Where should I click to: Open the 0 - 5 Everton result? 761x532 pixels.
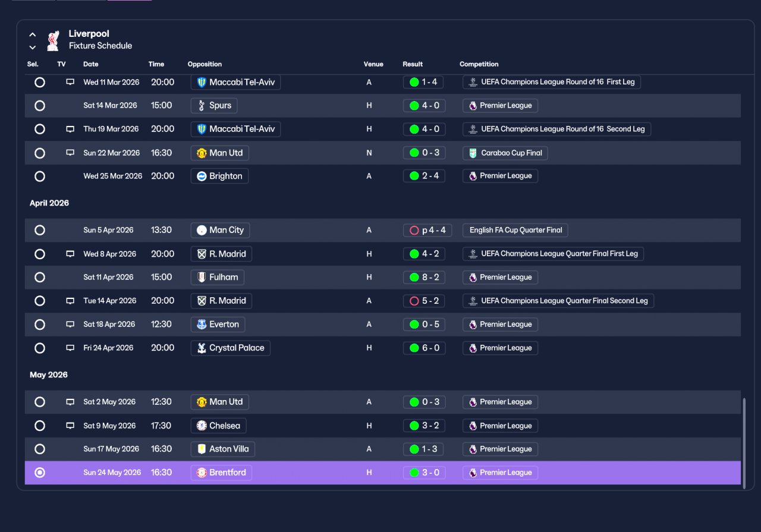click(424, 325)
